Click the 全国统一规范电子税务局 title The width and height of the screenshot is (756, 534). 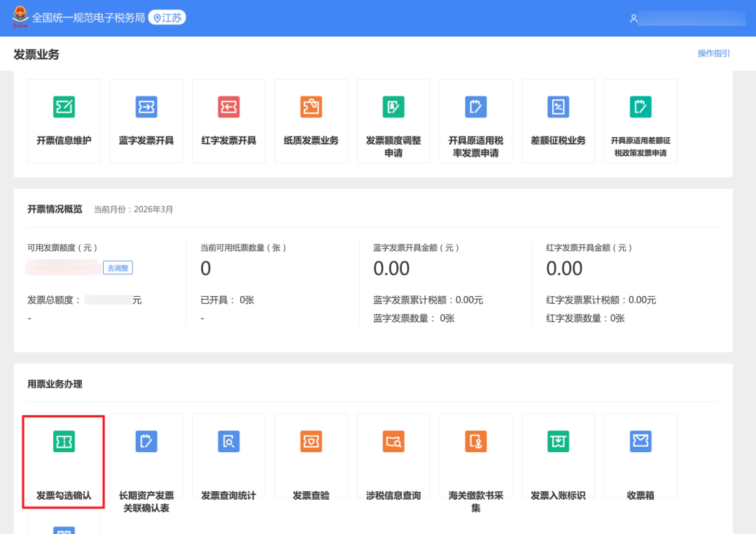pos(88,17)
